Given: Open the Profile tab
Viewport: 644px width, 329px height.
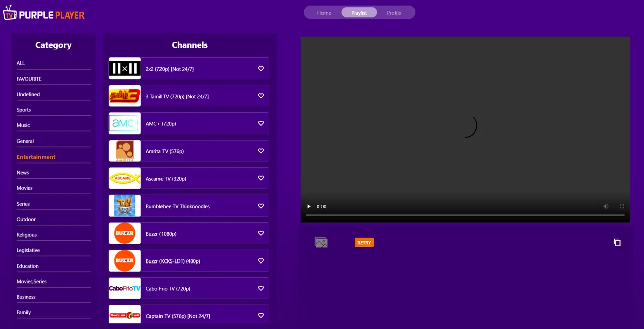Looking at the screenshot, I should pyautogui.click(x=394, y=12).
